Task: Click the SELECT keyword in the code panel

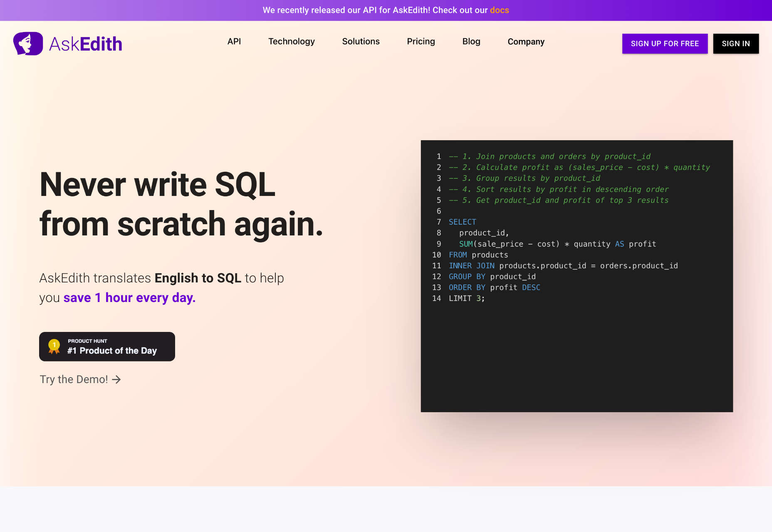Action: pyautogui.click(x=462, y=222)
